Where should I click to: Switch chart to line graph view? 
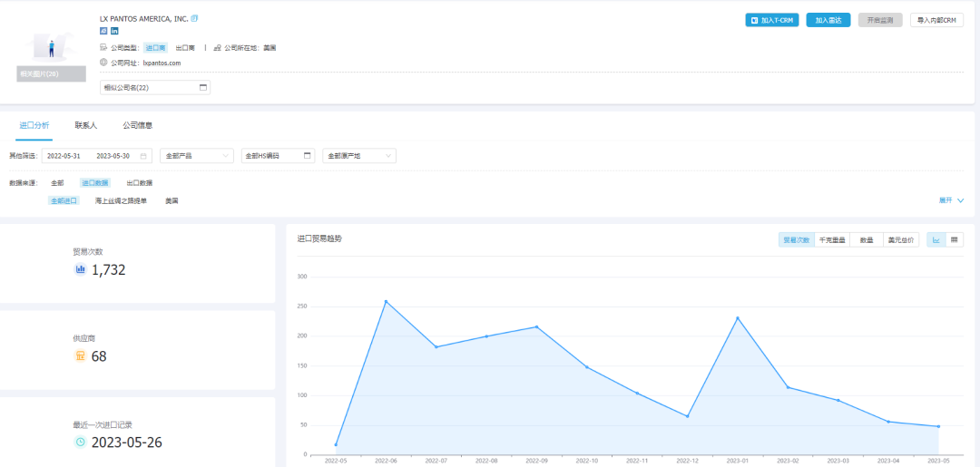(936, 240)
